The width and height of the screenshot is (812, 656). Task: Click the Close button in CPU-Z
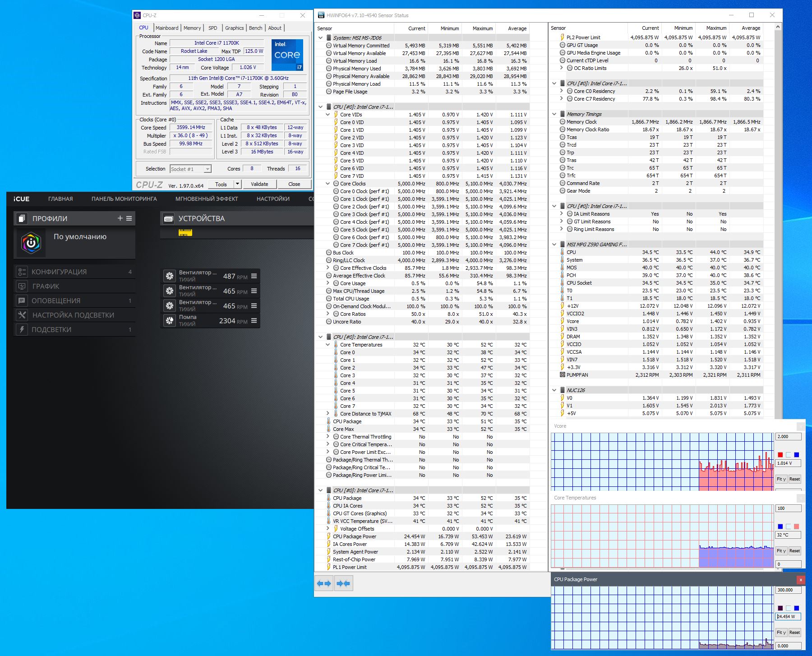click(x=294, y=184)
